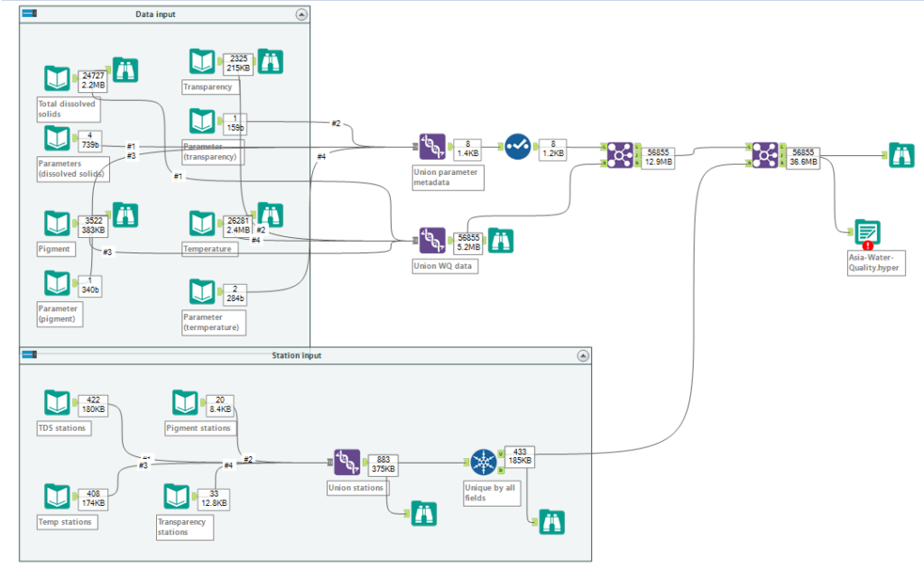Open the Browse tool next to Temperature input
Viewport: 924px width, 569px height.
coord(271,215)
